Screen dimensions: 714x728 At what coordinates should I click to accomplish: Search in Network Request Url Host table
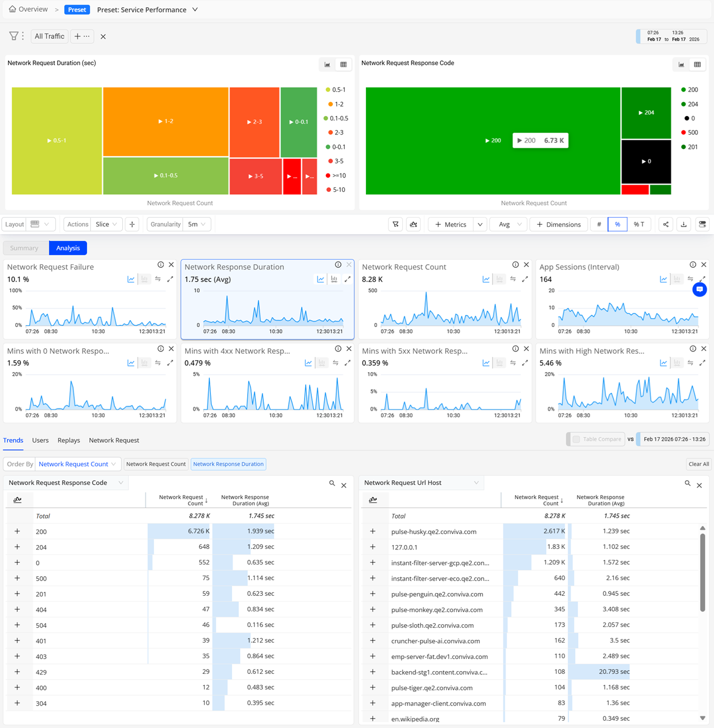pos(687,484)
